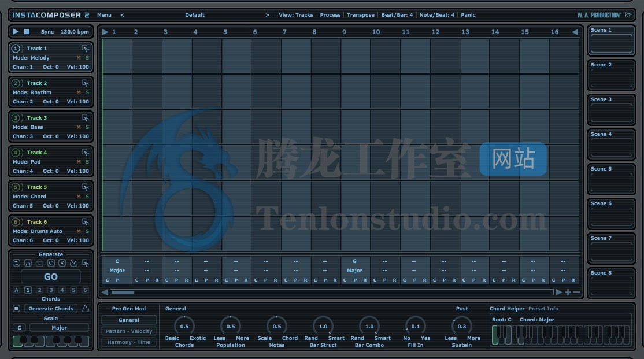Click the Less/More Population knob
Viewport: 644px width, 359px height.
click(231, 327)
